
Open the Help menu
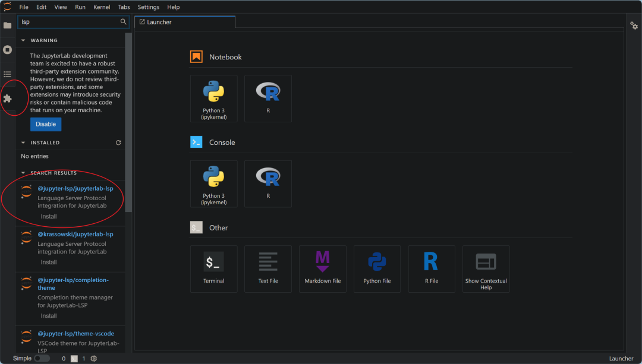tap(173, 7)
